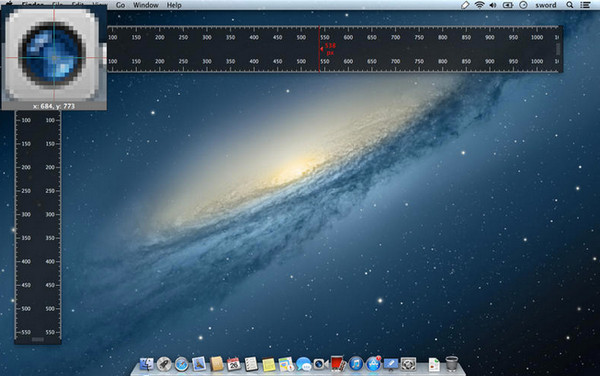
Task: Open FaceTime camera icon in Dock
Action: (321, 364)
